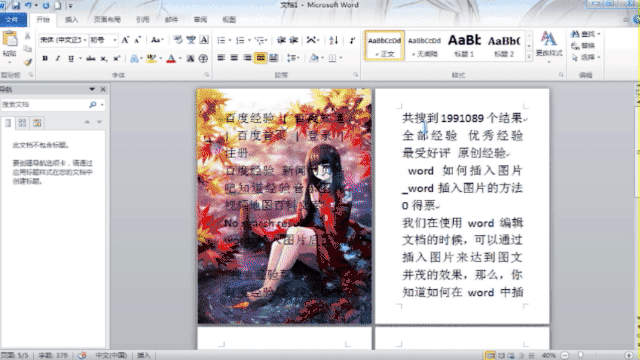Click the Grow Font icon
This screenshot has width=640, height=360.
(x=125, y=40)
